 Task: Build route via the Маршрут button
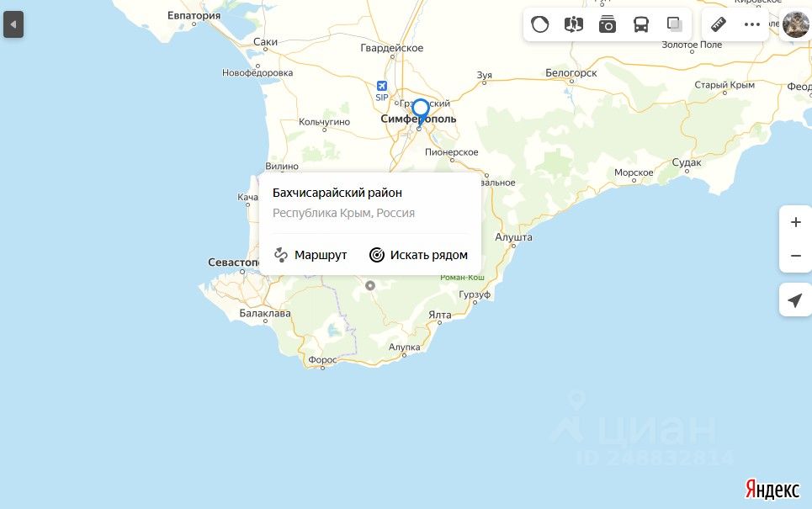point(310,255)
